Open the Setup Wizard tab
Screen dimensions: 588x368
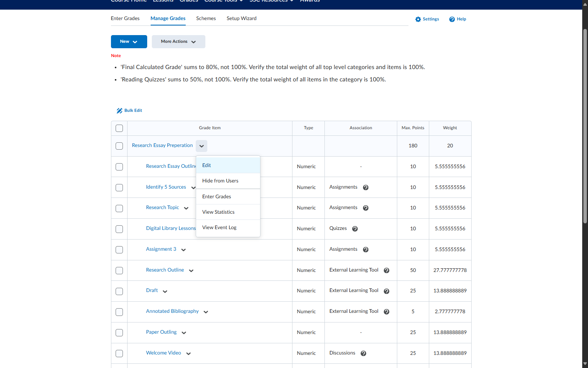click(242, 19)
